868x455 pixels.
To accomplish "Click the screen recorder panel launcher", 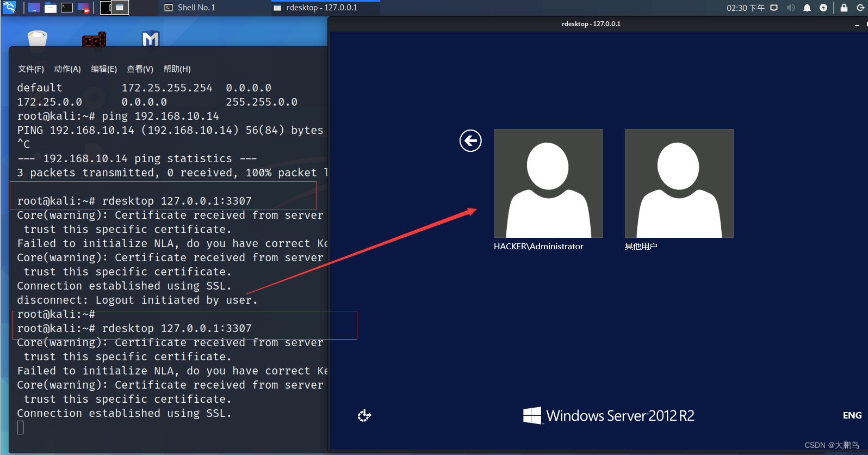I will (x=84, y=8).
